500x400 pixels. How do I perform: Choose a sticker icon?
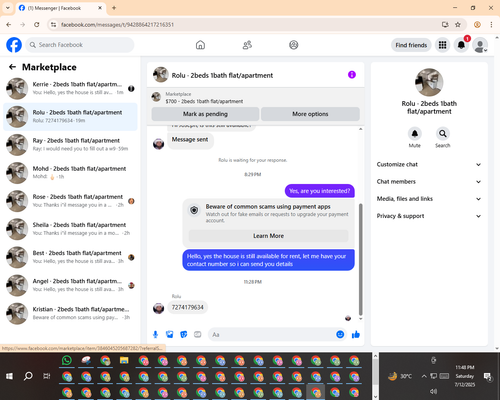click(x=184, y=334)
